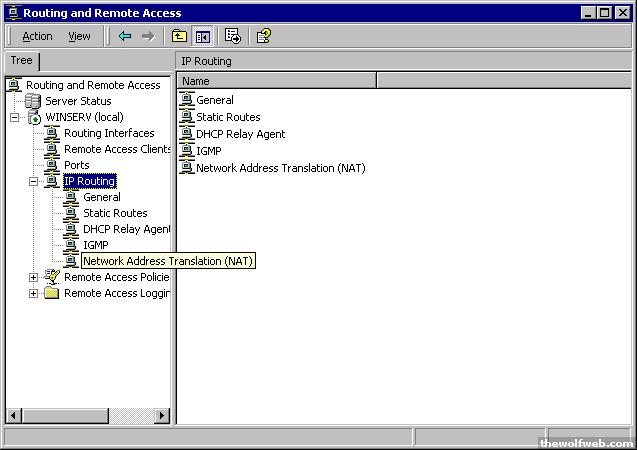
Task: Click the Help toolbar icon
Action: (263, 36)
